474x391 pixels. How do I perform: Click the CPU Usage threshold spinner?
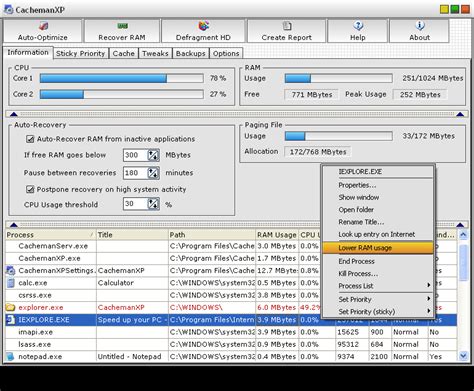(153, 204)
